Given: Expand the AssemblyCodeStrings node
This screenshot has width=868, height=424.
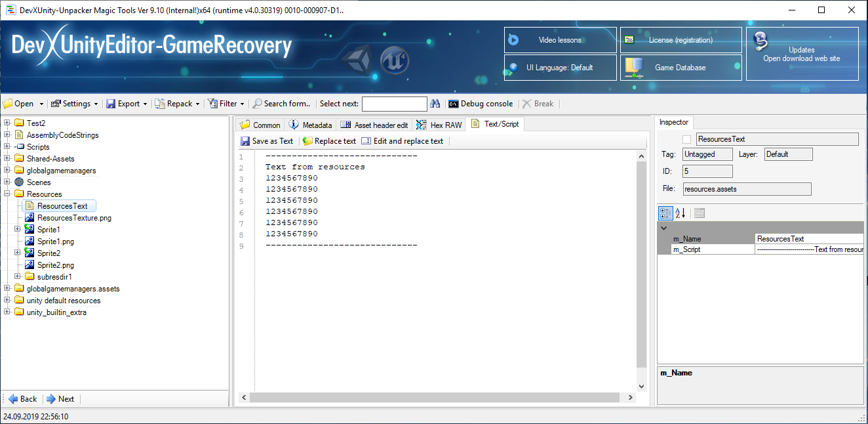Looking at the screenshot, I should [x=7, y=135].
